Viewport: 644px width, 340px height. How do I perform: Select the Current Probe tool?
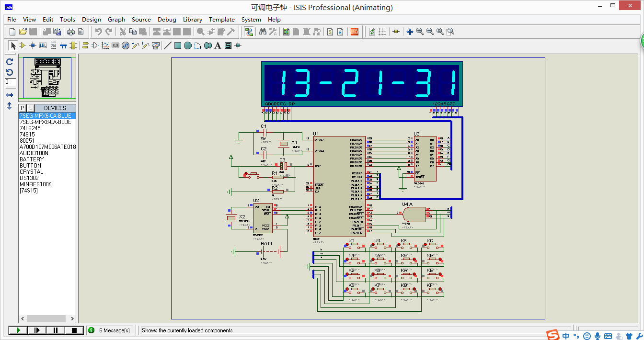(x=146, y=45)
